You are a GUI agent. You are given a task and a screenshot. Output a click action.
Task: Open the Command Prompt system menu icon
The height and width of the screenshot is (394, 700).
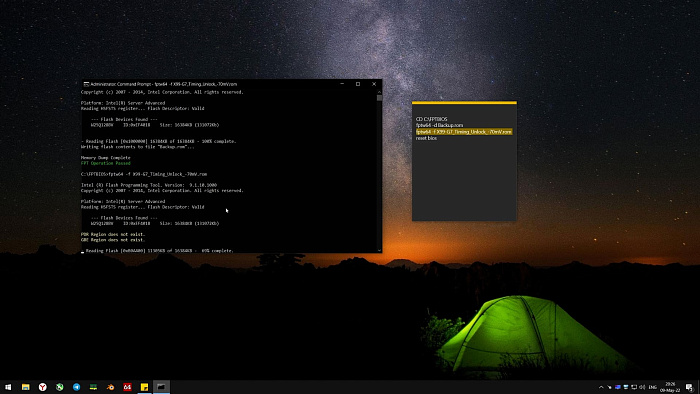(86, 84)
